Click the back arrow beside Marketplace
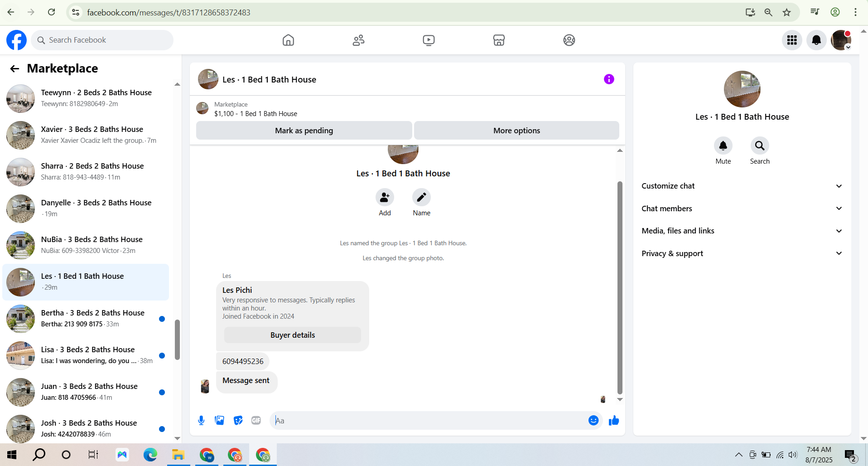This screenshot has height=466, width=868. pos(14,68)
